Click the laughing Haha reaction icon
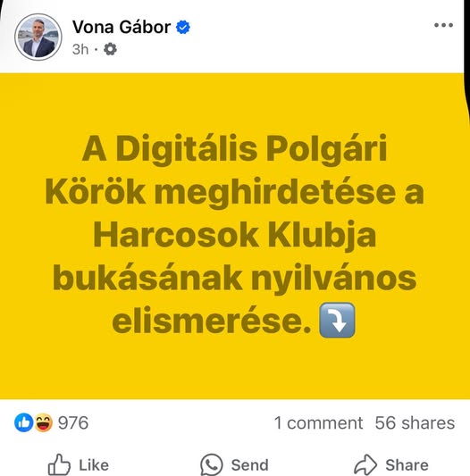 tap(43, 422)
